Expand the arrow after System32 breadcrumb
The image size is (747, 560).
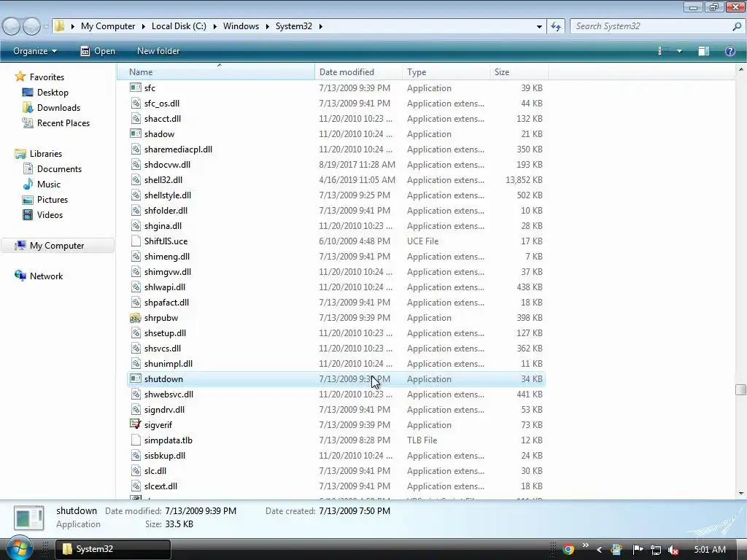pyautogui.click(x=320, y=26)
